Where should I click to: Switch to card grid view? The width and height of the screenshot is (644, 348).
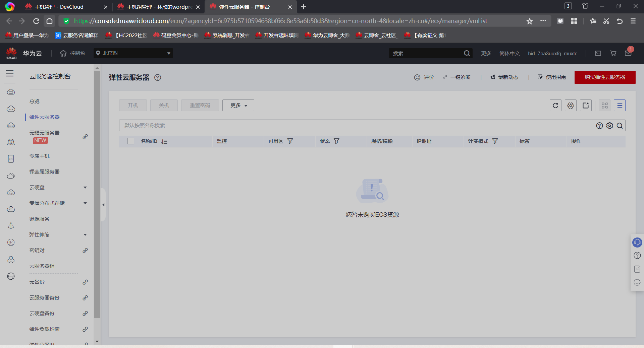[x=605, y=106]
